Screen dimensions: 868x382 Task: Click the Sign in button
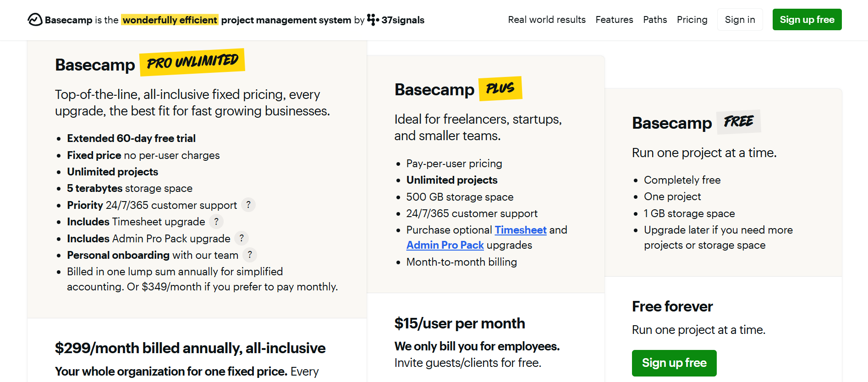tap(740, 20)
